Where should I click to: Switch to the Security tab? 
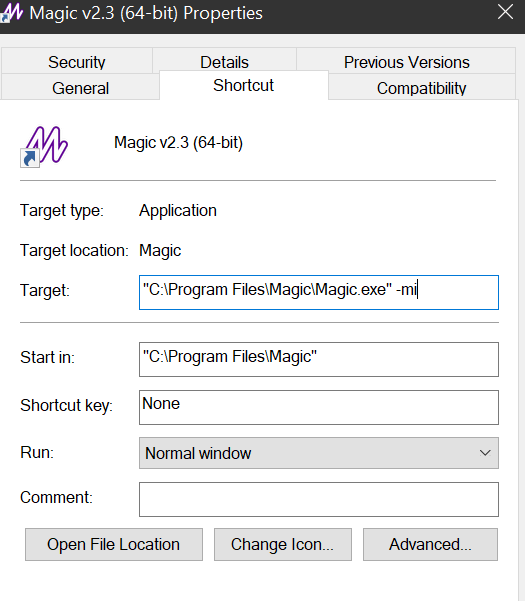77,61
